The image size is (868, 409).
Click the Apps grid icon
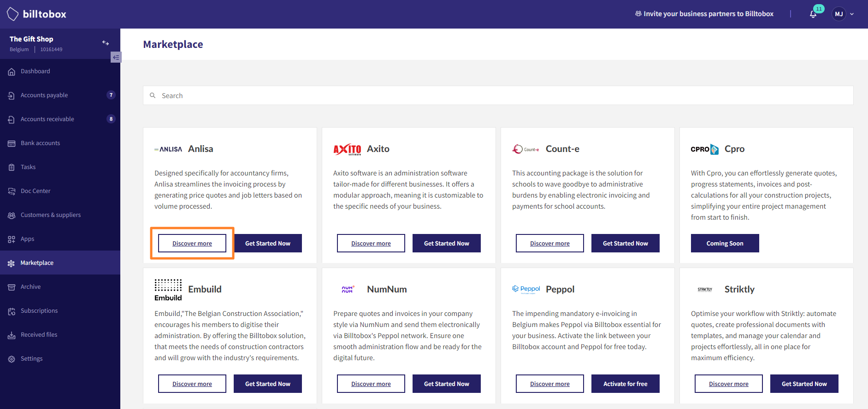(x=12, y=239)
